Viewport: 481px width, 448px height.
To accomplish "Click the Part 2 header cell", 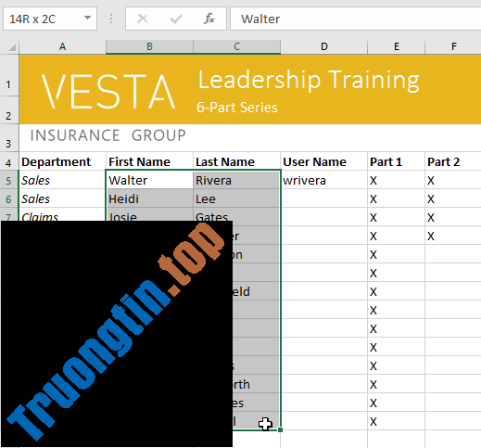I will (453, 161).
